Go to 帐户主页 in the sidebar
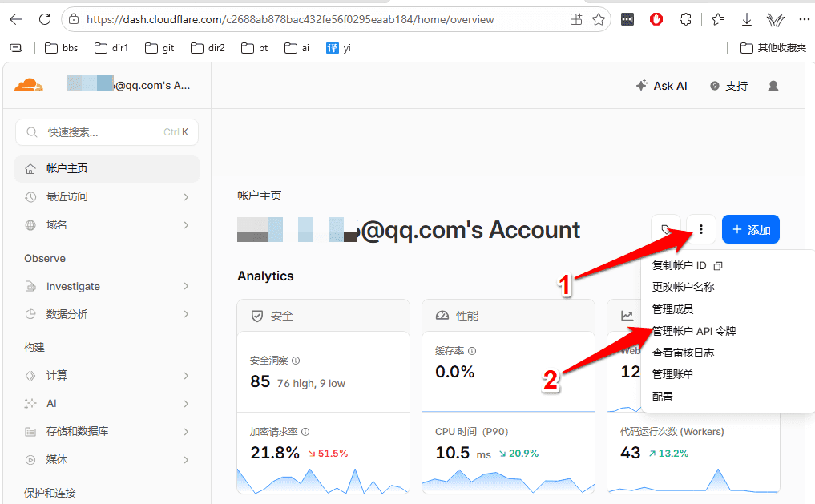Screen dimensions: 815x504 [x=107, y=169]
